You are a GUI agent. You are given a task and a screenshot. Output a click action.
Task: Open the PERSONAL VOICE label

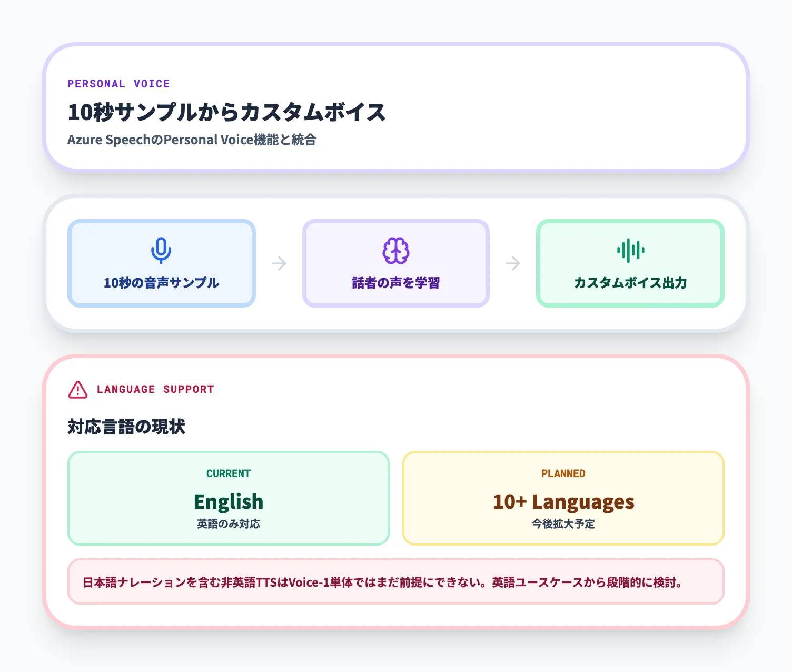[x=118, y=83]
